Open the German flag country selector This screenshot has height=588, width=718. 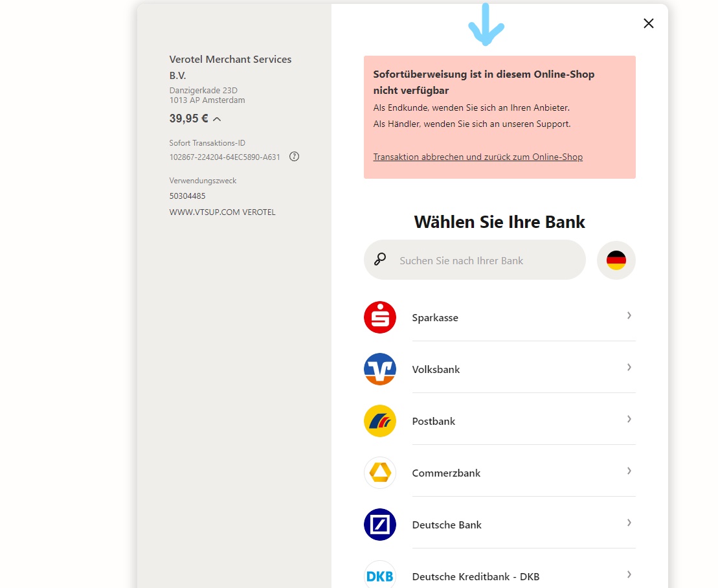(x=616, y=260)
